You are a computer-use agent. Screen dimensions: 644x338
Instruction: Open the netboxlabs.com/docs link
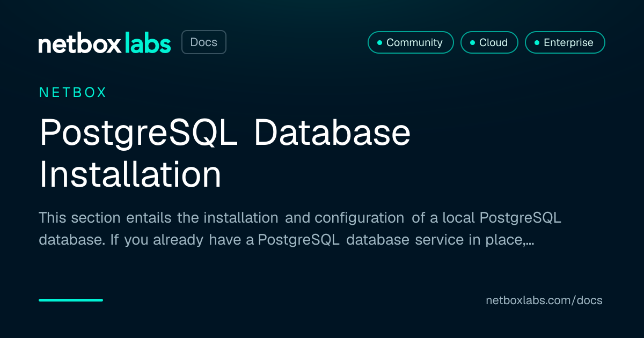544,300
